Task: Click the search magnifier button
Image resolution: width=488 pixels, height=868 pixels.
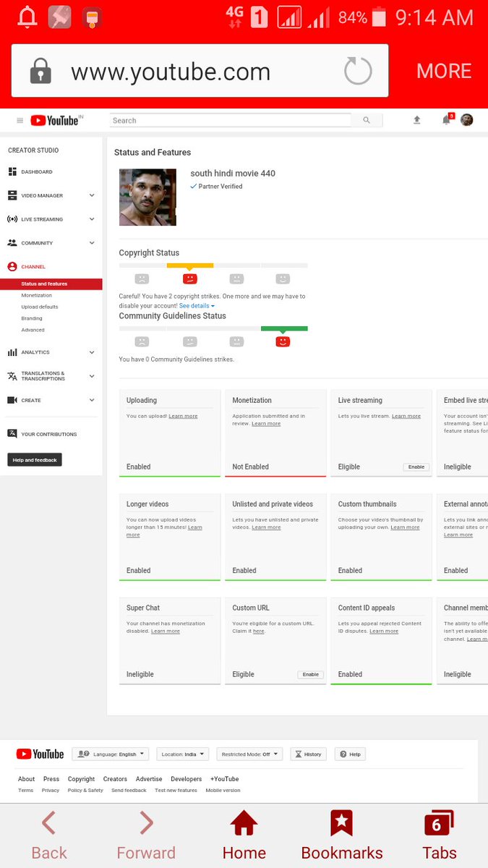Action: 367,120
